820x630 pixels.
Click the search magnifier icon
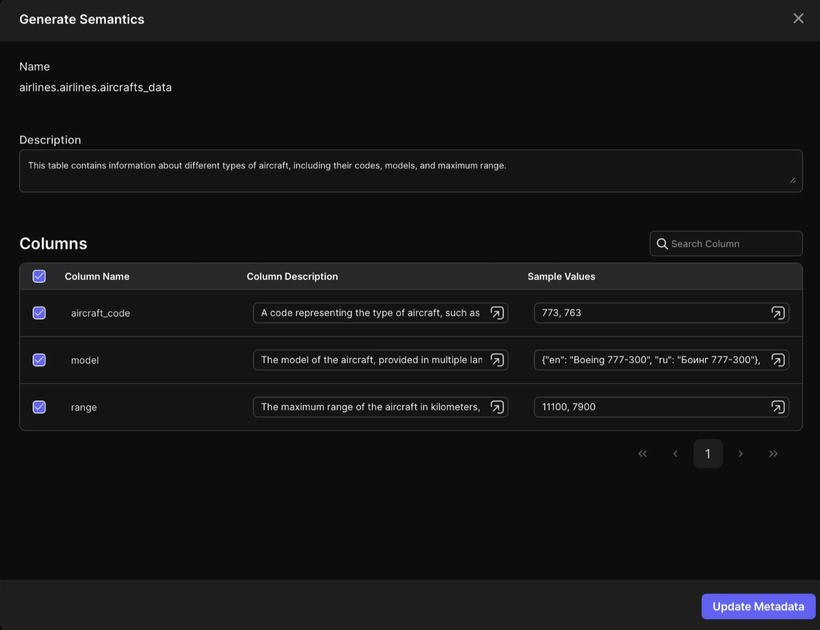(662, 244)
